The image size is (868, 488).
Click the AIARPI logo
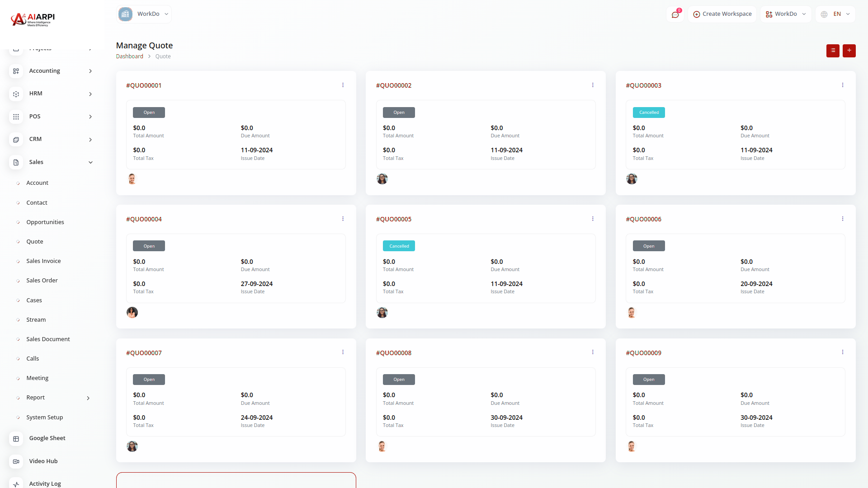tap(33, 19)
